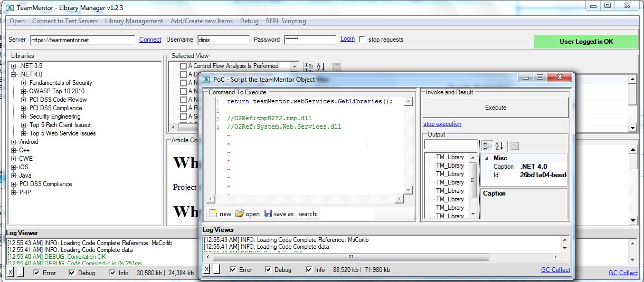The height and width of the screenshot is (282, 644).
Task: Click the Execute button
Action: click(x=496, y=108)
